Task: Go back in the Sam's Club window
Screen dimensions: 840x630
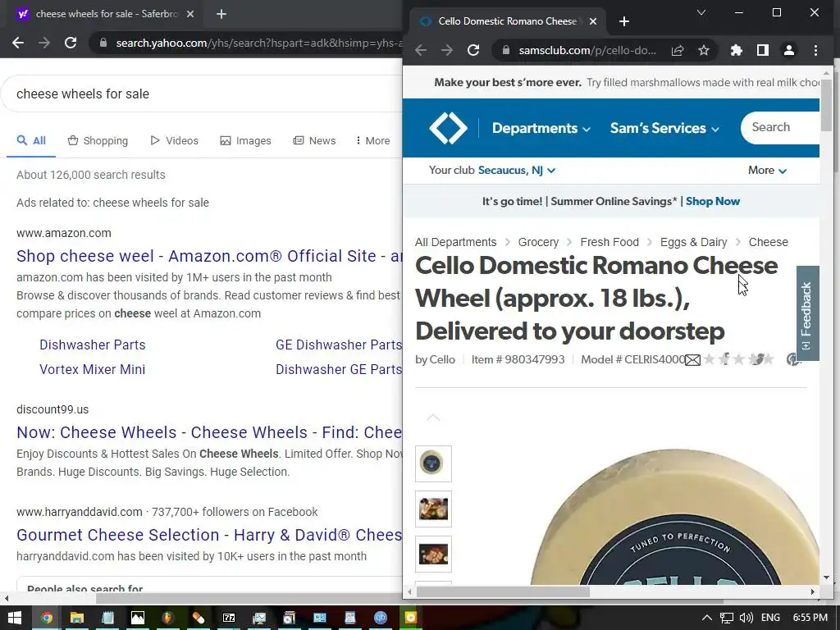Action: click(x=421, y=50)
